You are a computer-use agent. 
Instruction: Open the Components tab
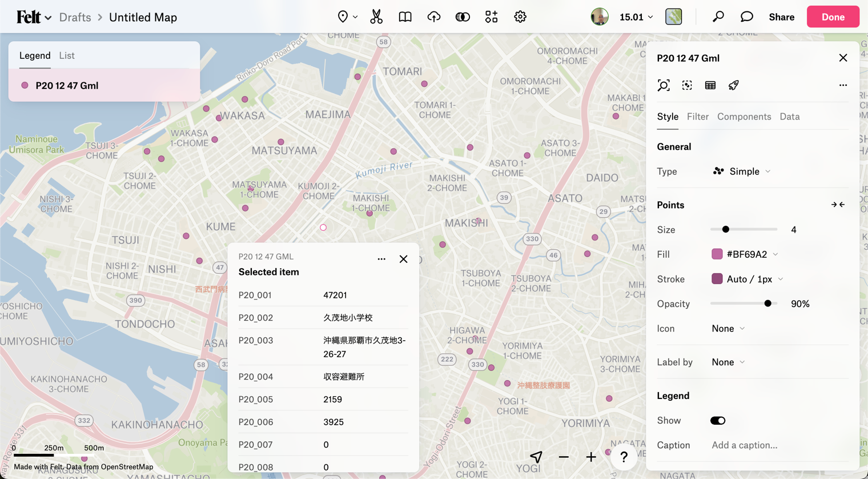pos(744,117)
